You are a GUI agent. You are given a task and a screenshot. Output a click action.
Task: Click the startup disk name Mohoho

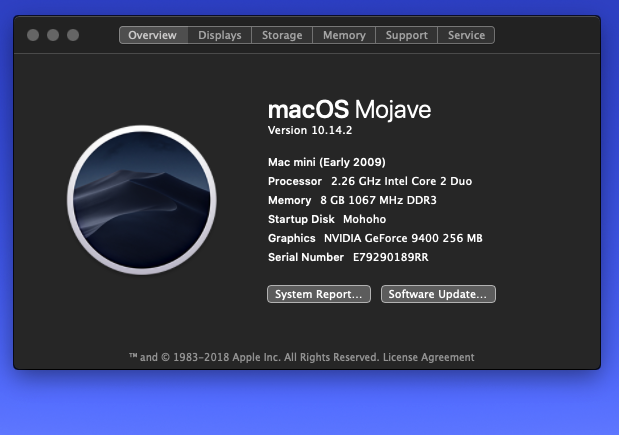click(x=364, y=219)
